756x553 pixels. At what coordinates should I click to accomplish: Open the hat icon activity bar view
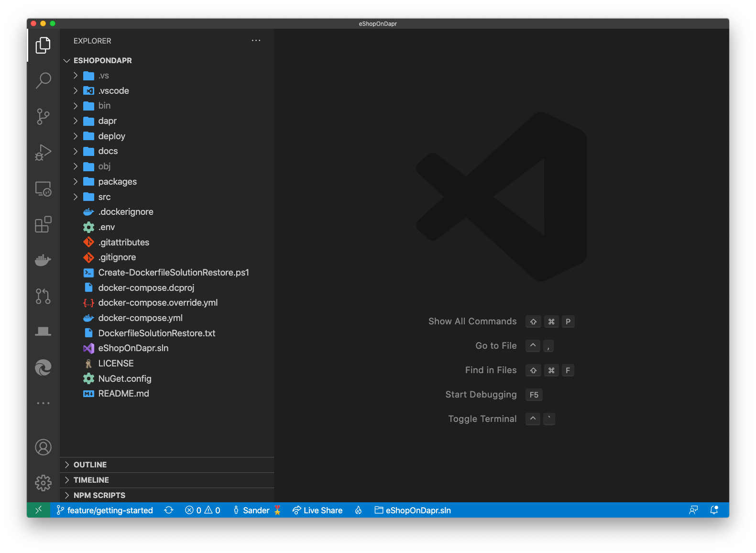pyautogui.click(x=43, y=332)
